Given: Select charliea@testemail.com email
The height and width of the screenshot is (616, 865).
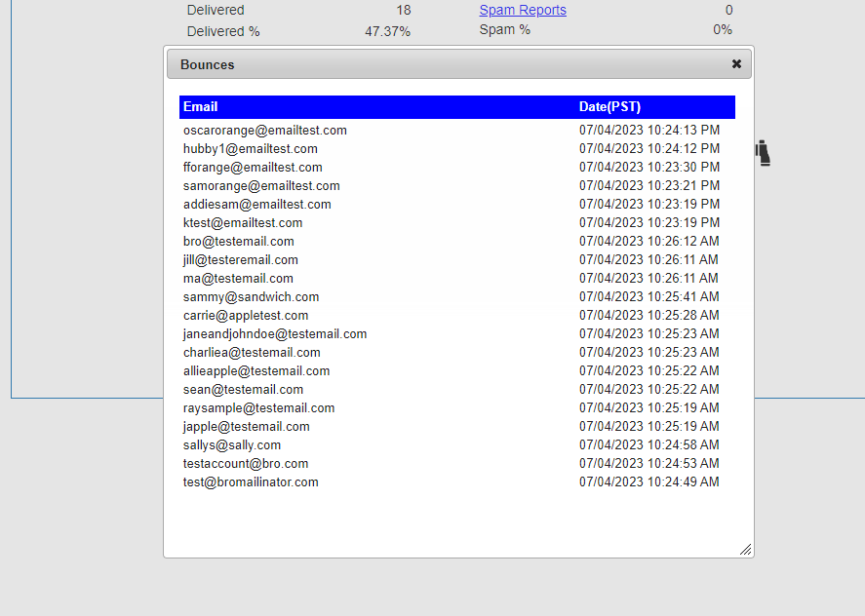Looking at the screenshot, I should [x=252, y=353].
